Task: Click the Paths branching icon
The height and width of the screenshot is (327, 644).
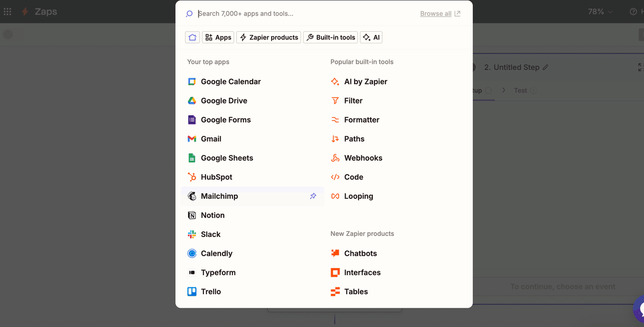Action: pos(335,139)
